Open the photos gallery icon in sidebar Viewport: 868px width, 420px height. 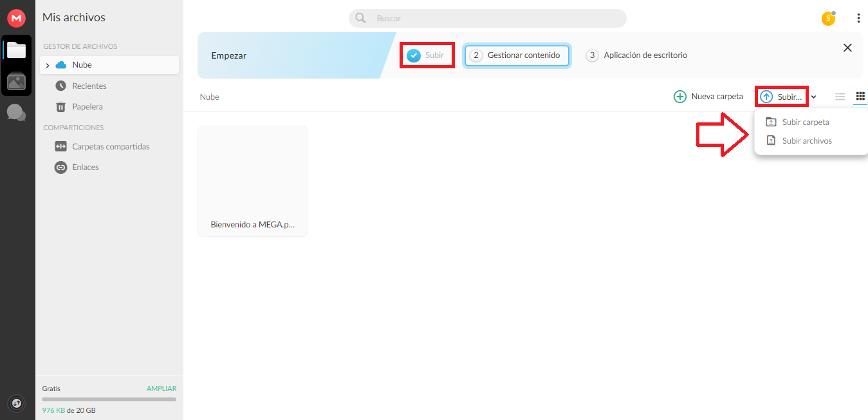point(16,81)
